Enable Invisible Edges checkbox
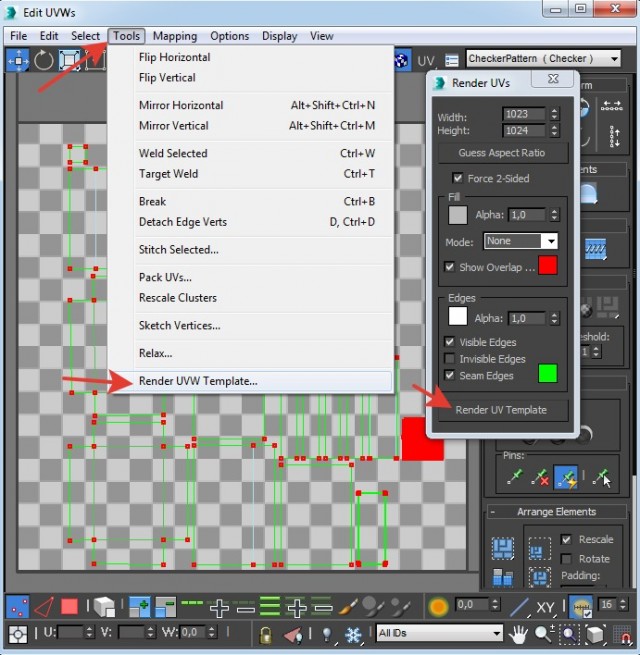Viewport: 640px width, 655px height. point(450,358)
